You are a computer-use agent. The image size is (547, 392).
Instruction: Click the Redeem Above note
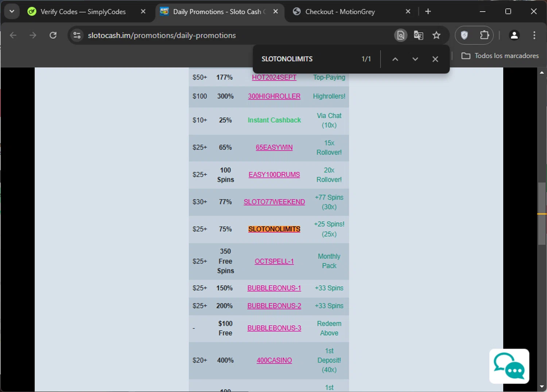coord(329,328)
